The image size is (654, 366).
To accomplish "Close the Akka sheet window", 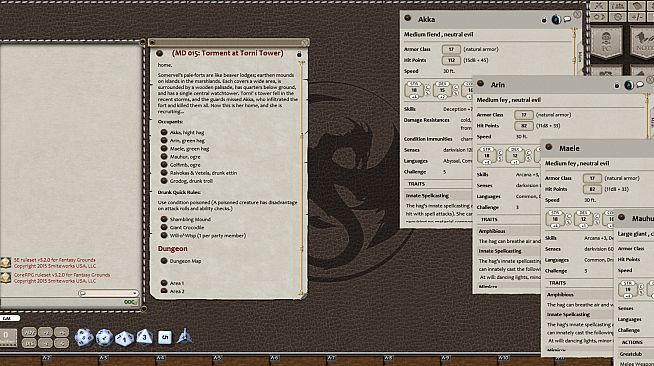I will tap(577, 15).
